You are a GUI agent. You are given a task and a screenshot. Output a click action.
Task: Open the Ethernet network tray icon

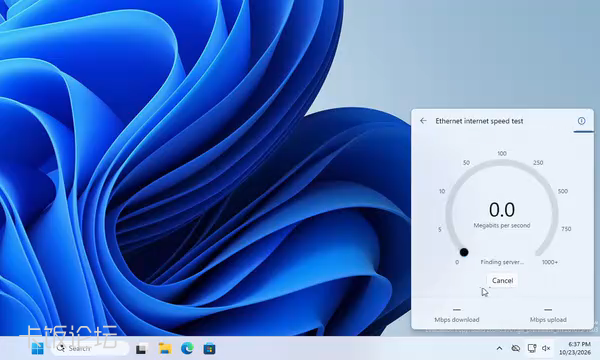pos(532,348)
